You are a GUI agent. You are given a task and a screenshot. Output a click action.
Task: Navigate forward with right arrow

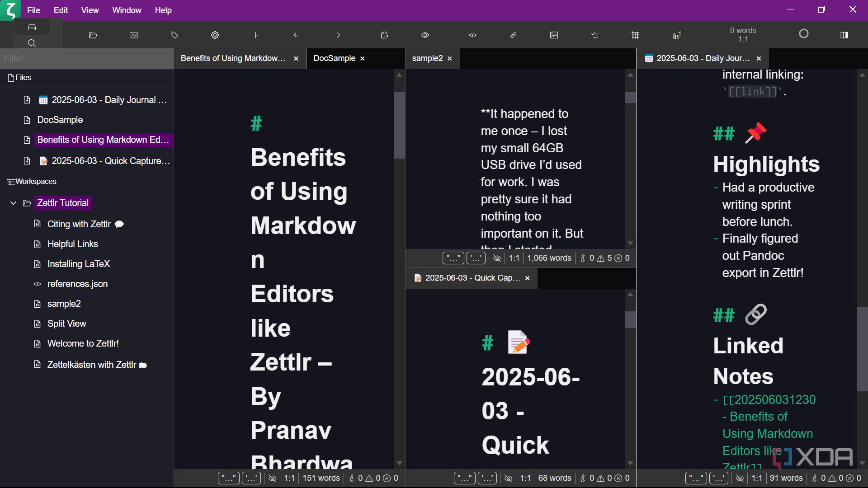tap(337, 35)
